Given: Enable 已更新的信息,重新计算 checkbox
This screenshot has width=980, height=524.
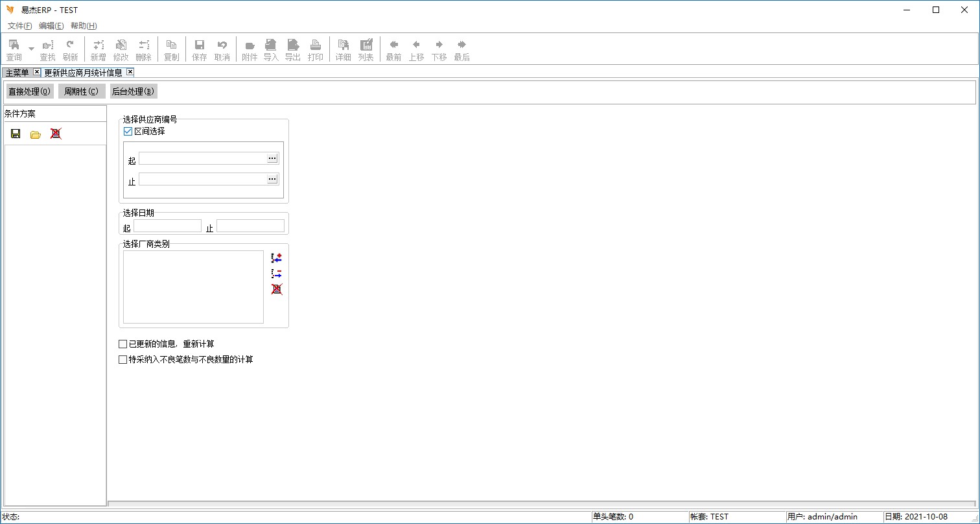Looking at the screenshot, I should coord(123,344).
